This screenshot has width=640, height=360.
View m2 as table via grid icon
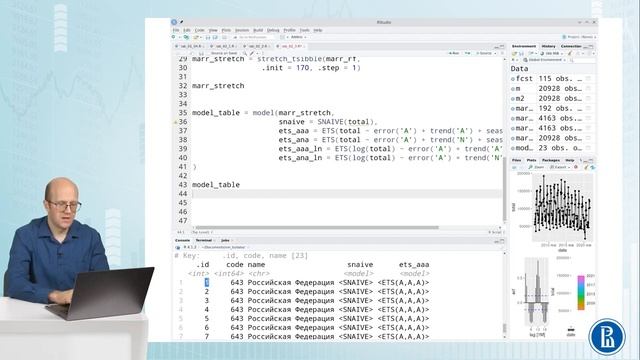[x=588, y=98]
